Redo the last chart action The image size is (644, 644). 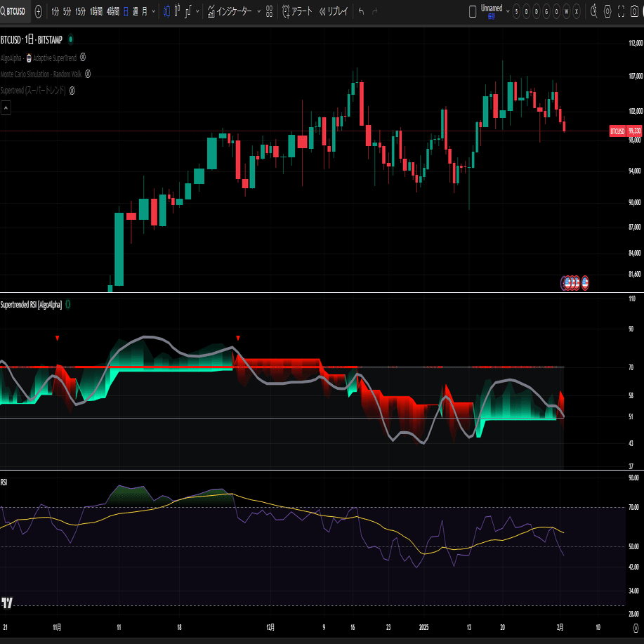(374, 11)
